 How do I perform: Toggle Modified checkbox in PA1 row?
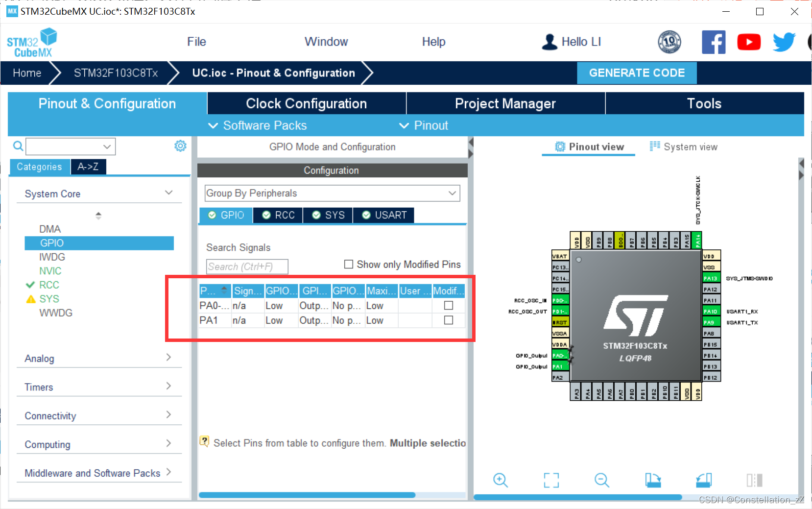tap(448, 320)
